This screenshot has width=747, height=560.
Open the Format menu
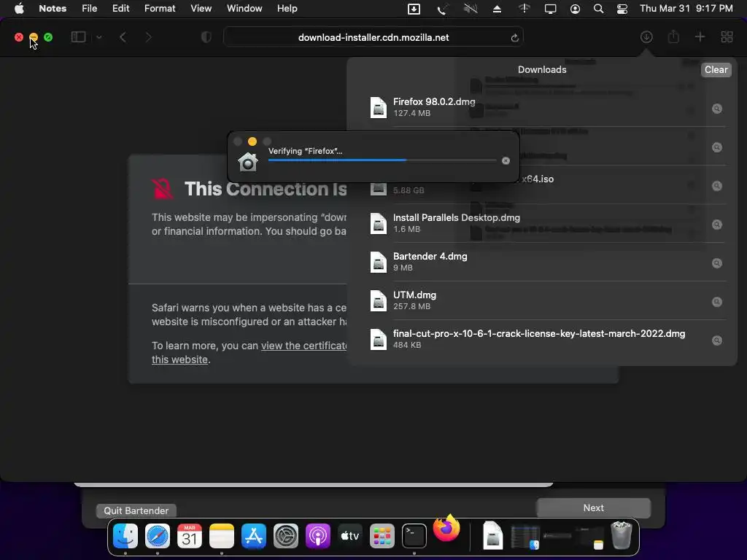(x=160, y=9)
